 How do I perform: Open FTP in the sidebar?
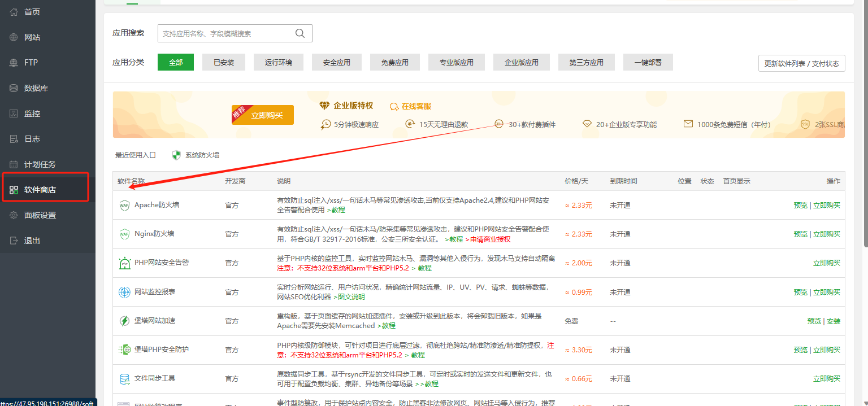[47, 63]
